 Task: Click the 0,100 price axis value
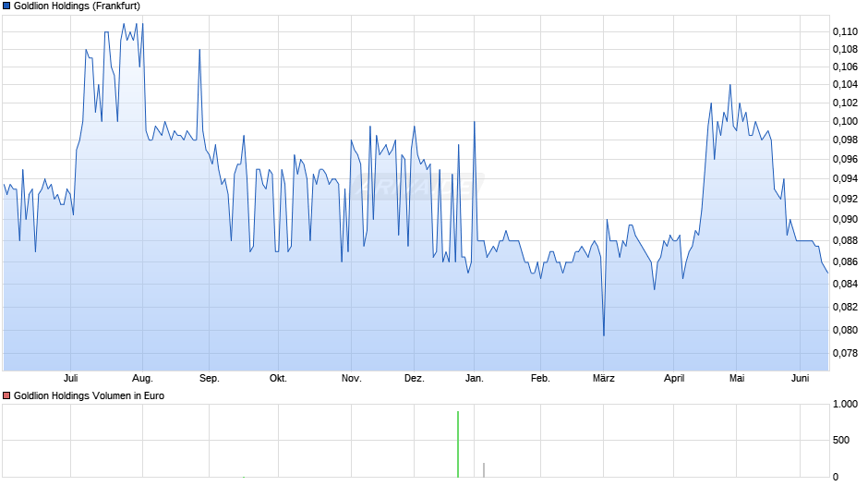point(845,122)
